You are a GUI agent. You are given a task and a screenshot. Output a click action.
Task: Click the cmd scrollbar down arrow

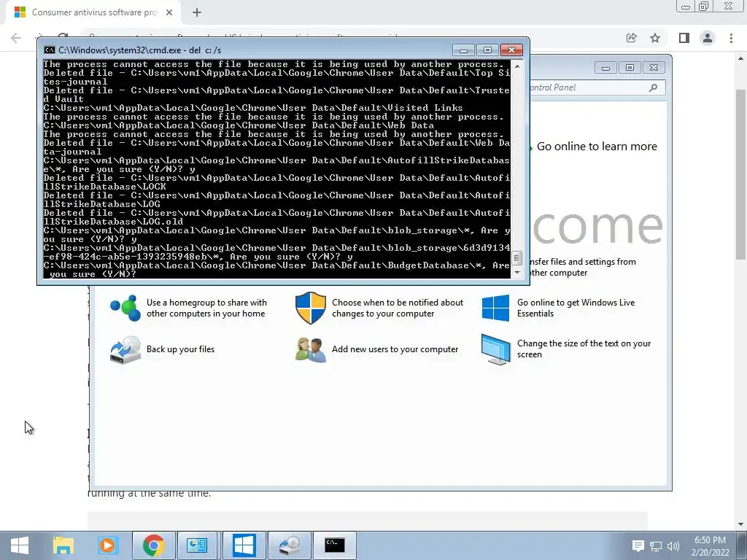pyautogui.click(x=517, y=273)
